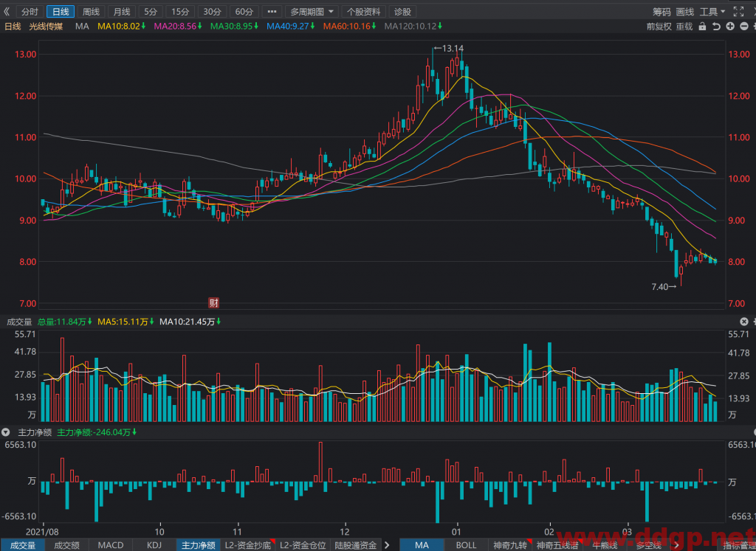Click the 主力净额:-246.04万 value label
Viewport: 756px width, 551px height.
(x=97, y=432)
